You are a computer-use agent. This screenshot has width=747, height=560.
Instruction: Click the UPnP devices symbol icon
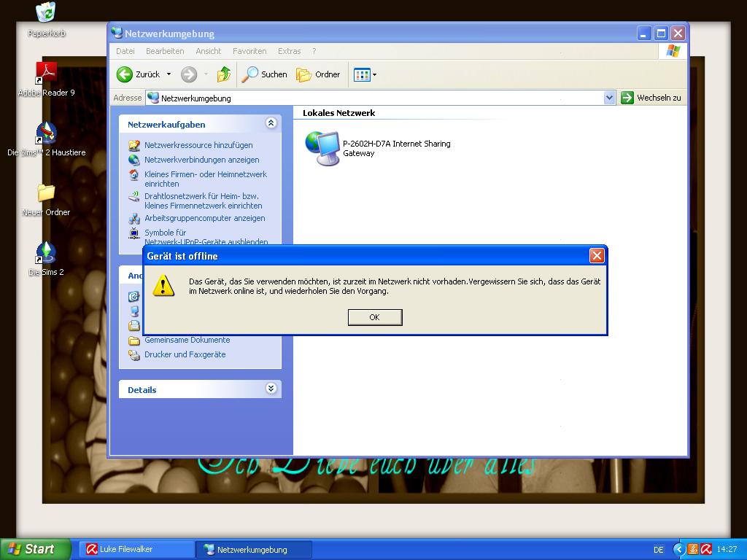(134, 233)
